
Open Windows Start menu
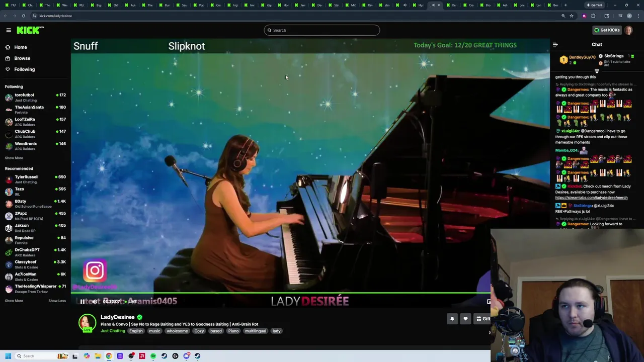(8, 356)
